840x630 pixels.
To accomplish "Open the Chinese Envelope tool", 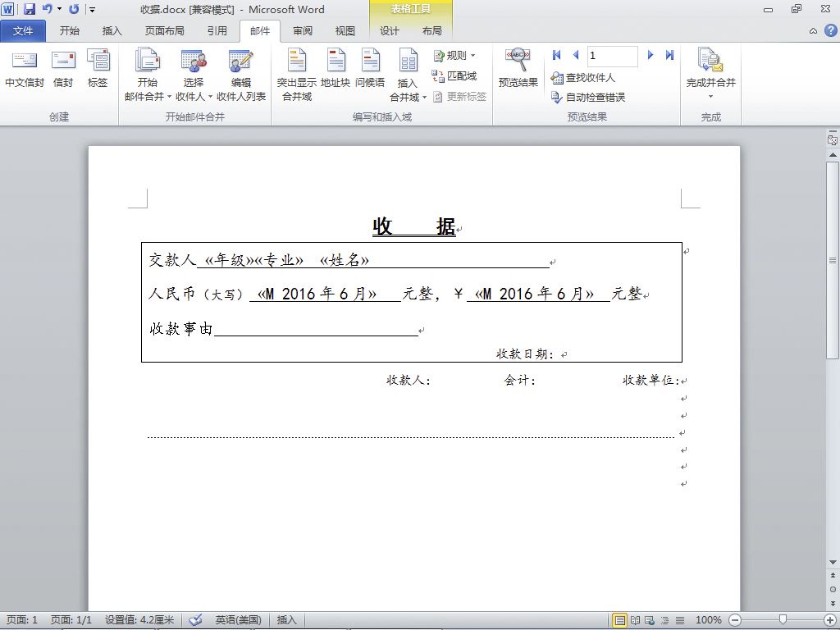I will coord(24,68).
